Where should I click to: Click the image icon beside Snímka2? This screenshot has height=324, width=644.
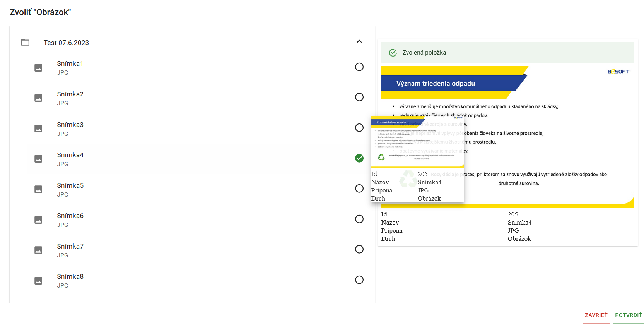tap(38, 98)
